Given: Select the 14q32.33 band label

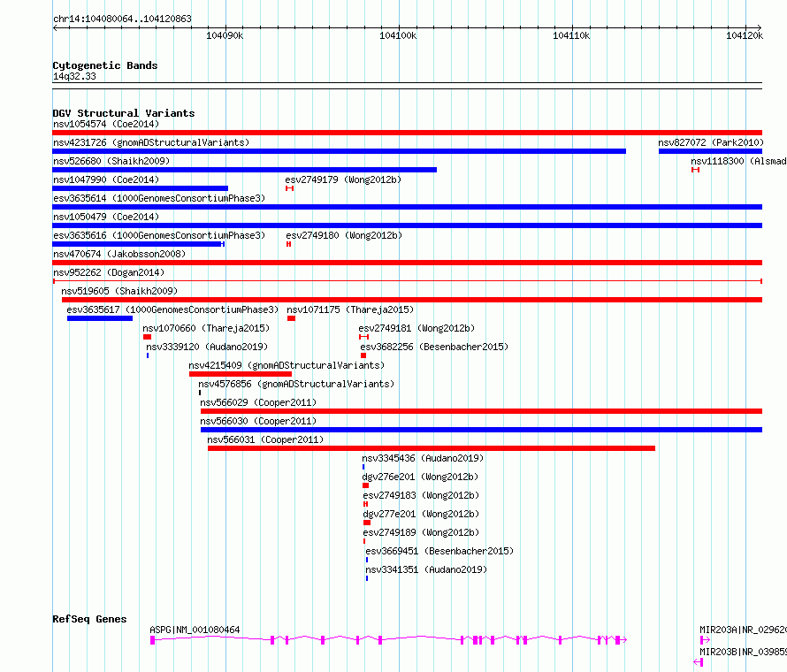Looking at the screenshot, I should coord(74,76).
